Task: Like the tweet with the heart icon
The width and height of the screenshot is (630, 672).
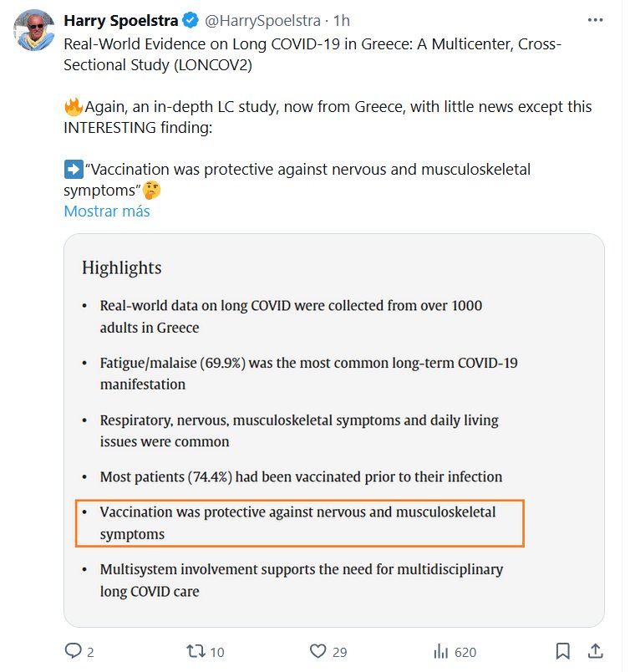Action: (x=318, y=651)
